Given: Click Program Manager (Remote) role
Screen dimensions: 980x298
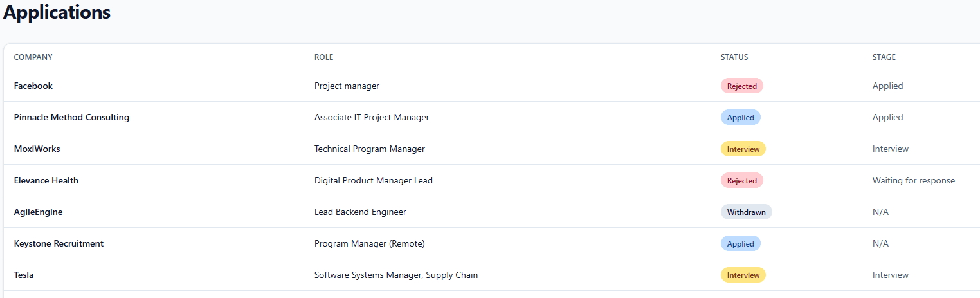Looking at the screenshot, I should 370,243.
